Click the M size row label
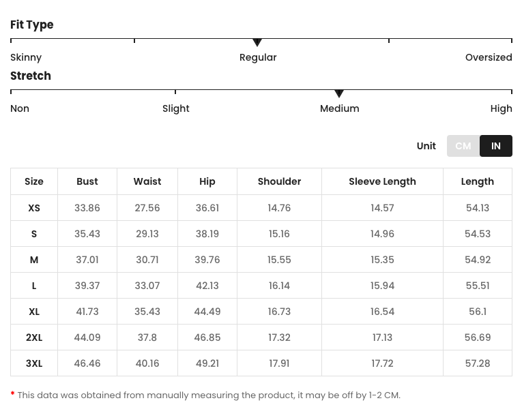The image size is (522, 420). pos(34,260)
